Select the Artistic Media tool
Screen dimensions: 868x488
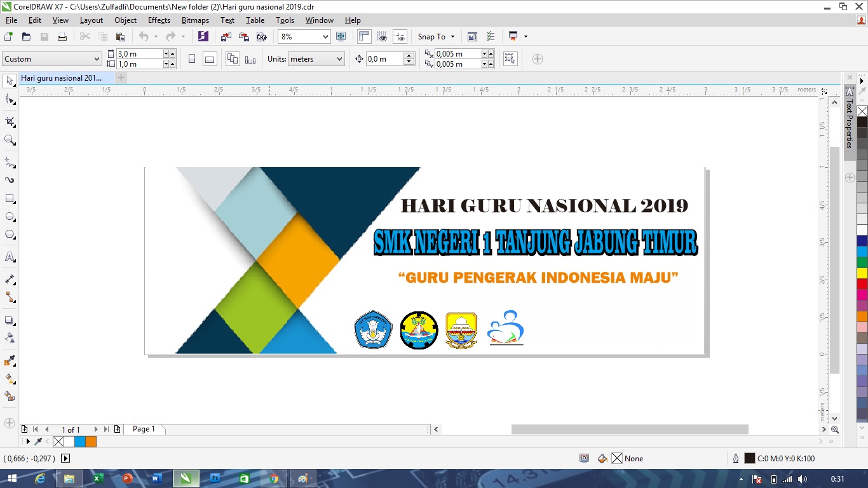coord(10,180)
